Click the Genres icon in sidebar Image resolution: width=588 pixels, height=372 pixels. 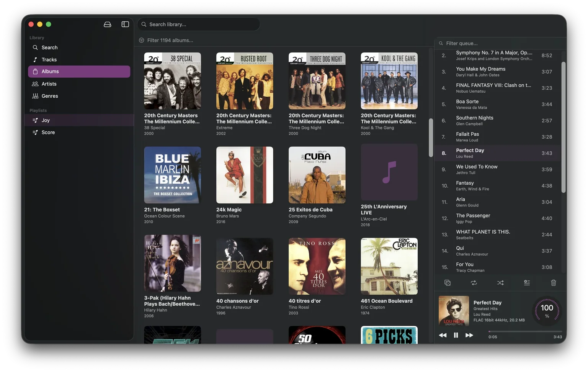(x=34, y=96)
